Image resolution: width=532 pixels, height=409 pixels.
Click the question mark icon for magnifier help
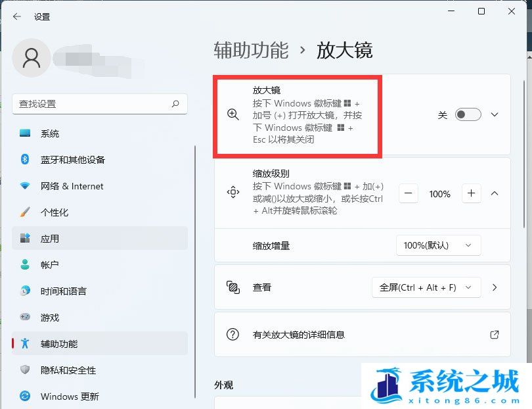click(233, 335)
